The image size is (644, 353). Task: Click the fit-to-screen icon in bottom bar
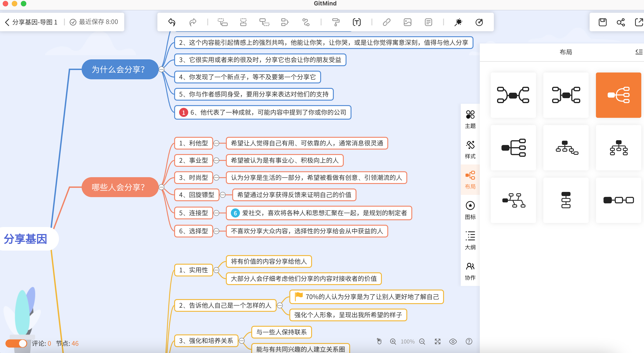tap(437, 341)
